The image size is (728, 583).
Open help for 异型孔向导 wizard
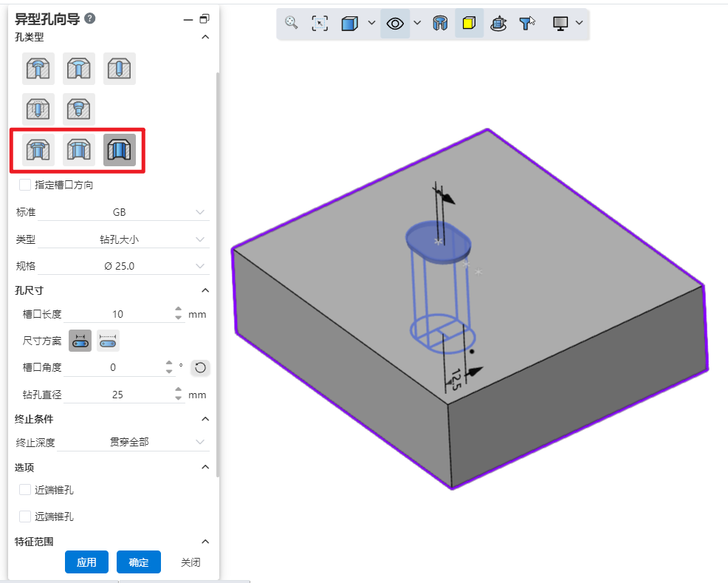pyautogui.click(x=90, y=19)
